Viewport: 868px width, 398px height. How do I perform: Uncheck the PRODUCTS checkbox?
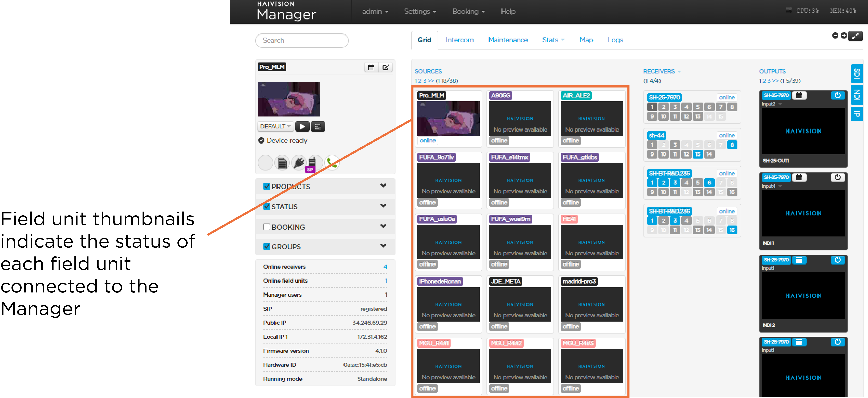pos(267,187)
